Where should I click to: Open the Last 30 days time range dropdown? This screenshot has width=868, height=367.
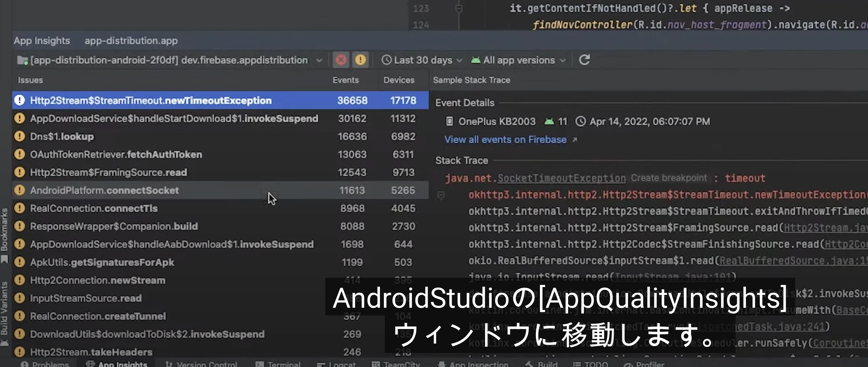coord(421,60)
